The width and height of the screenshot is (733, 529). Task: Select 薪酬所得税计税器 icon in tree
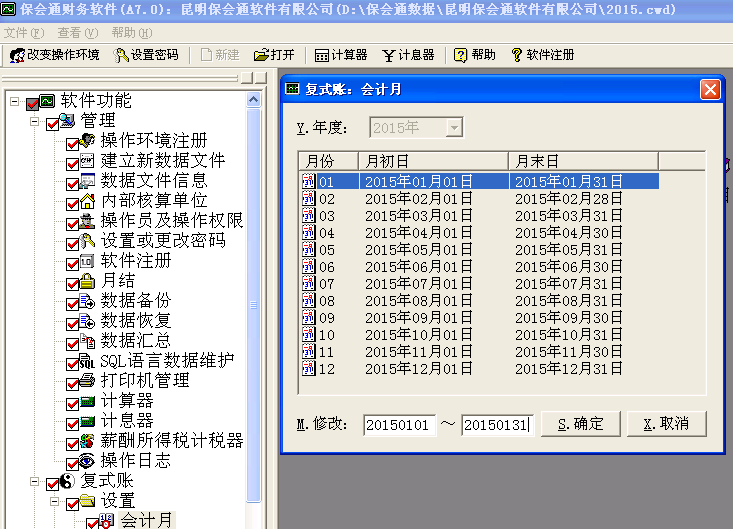click(x=87, y=441)
